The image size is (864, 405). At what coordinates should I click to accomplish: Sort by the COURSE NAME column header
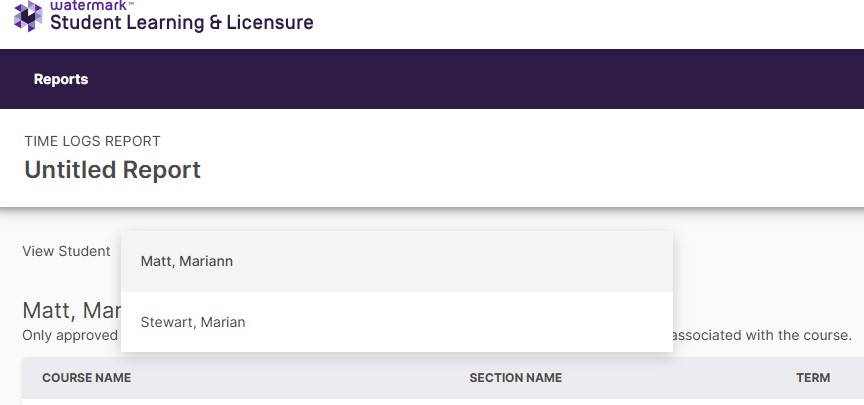(x=86, y=378)
